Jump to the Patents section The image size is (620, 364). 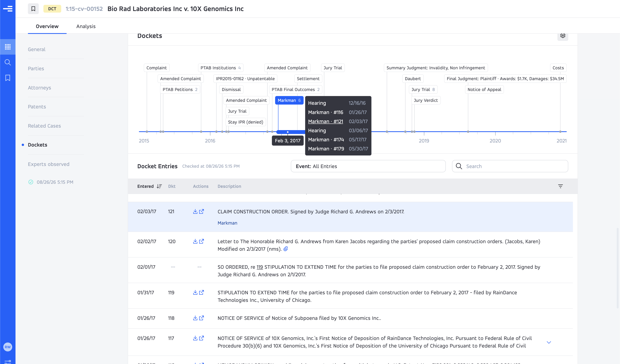(37, 107)
